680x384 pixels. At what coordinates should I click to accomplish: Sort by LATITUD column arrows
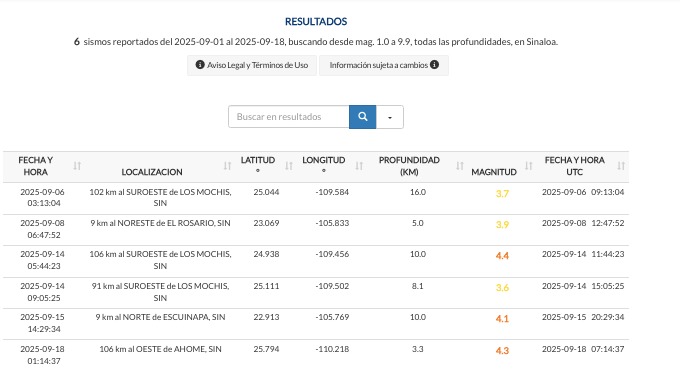pos(289,166)
